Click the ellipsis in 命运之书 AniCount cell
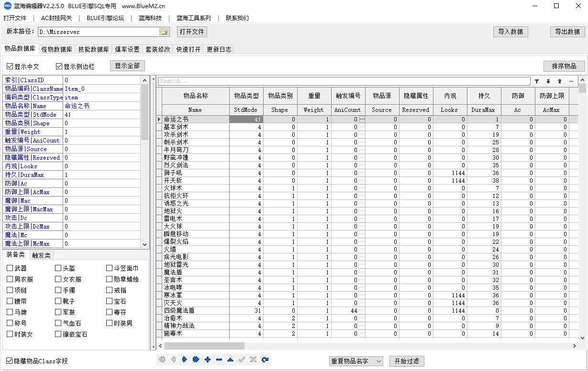Image resolution: width=588 pixels, height=371 pixels. point(362,119)
